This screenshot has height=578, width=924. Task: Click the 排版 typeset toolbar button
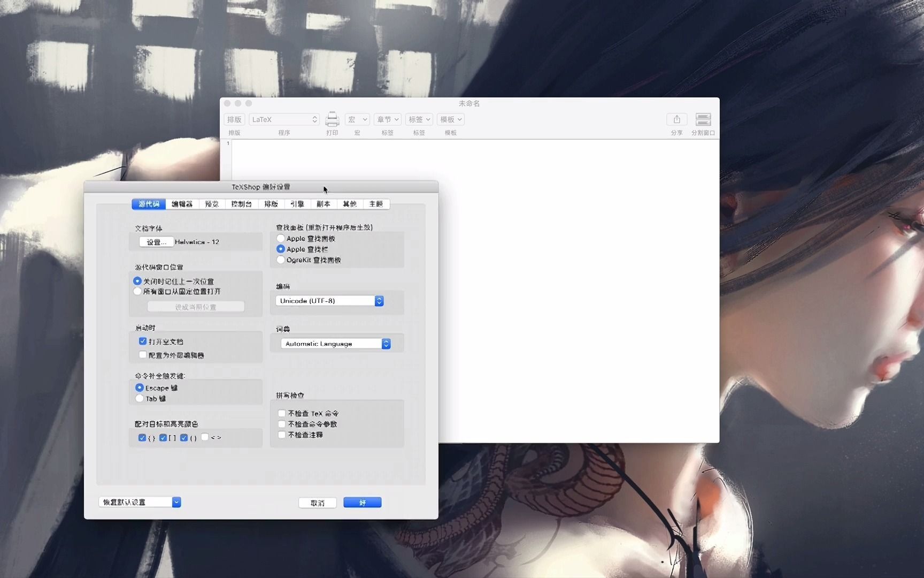(234, 119)
